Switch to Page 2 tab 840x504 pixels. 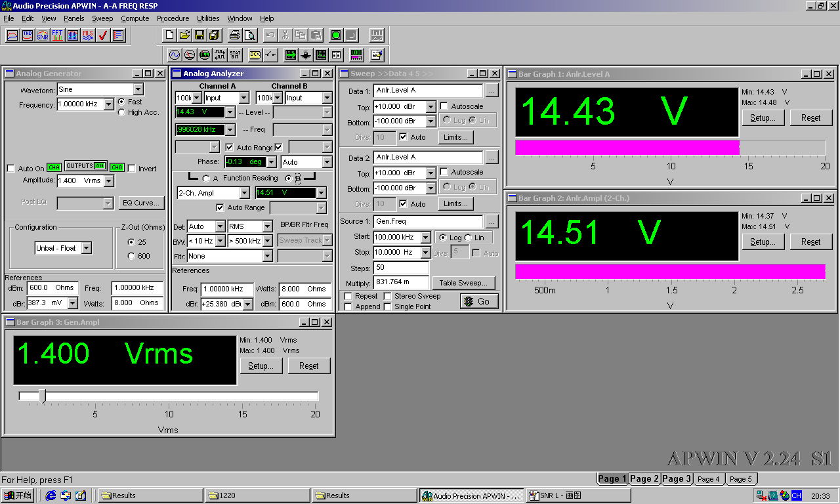(644, 479)
